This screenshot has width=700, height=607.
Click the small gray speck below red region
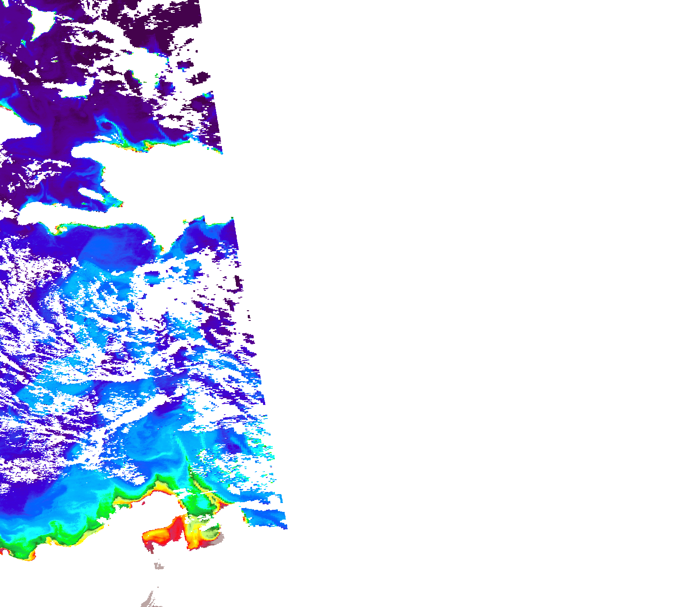coord(159,566)
